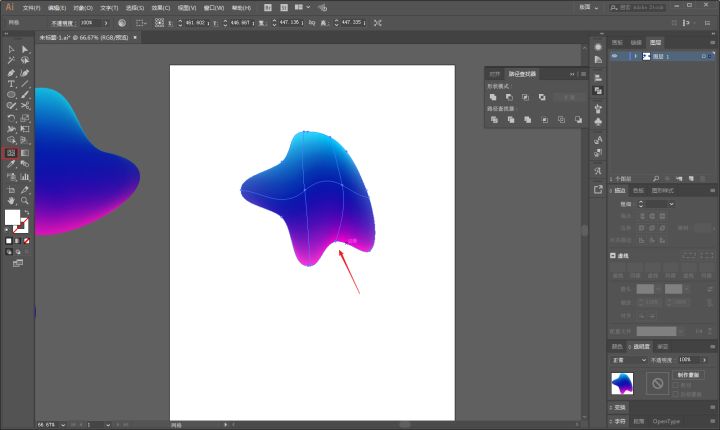The width and height of the screenshot is (720, 430).
Task: Click the white fill color swatch
Action: coord(12,216)
